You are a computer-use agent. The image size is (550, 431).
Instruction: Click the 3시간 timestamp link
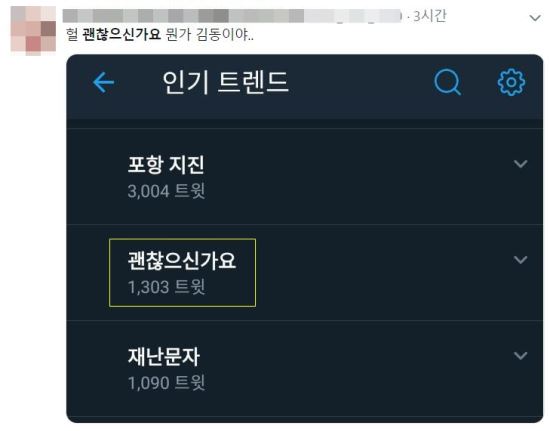[x=430, y=16]
